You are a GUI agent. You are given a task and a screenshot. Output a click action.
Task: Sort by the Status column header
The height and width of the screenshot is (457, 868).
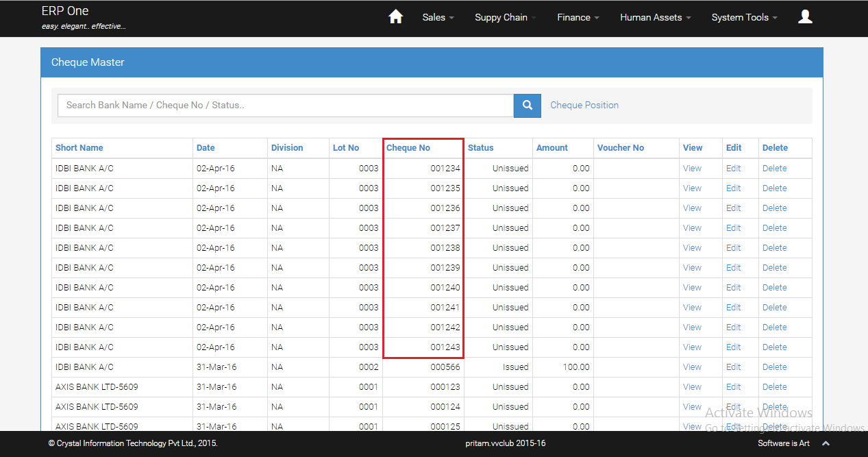(x=480, y=148)
